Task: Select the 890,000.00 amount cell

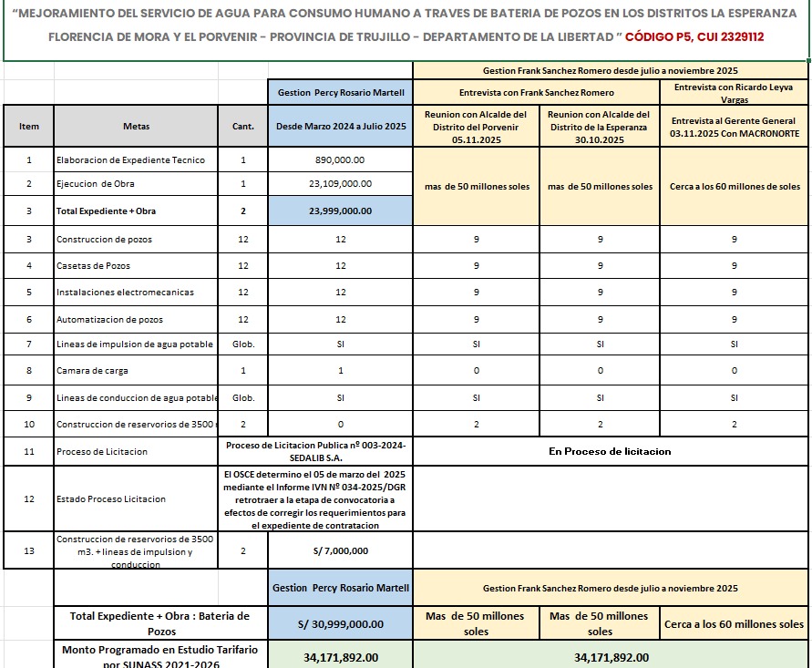Action: tap(341, 159)
